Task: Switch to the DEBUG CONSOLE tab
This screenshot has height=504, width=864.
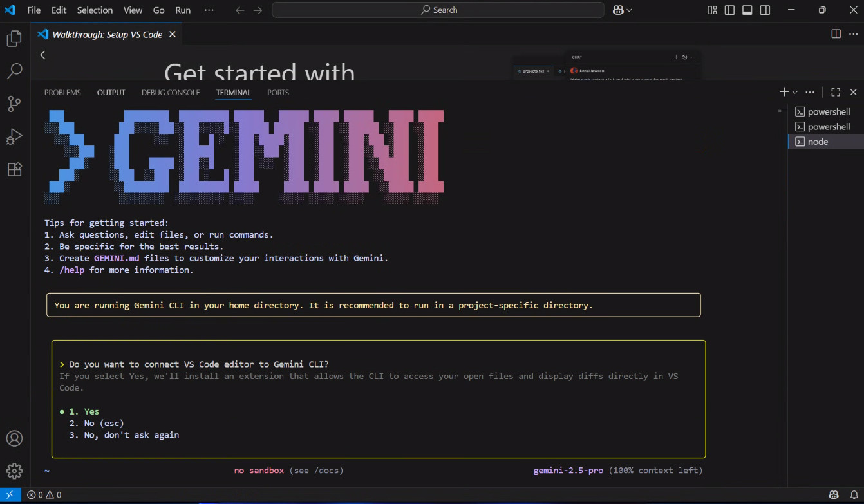Action: pyautogui.click(x=171, y=93)
